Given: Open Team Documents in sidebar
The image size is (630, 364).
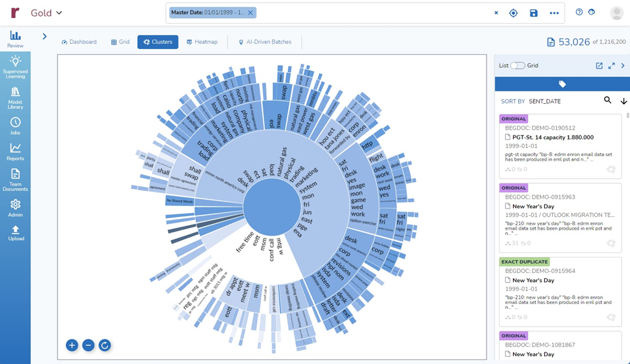Looking at the screenshot, I should pyautogui.click(x=16, y=179).
